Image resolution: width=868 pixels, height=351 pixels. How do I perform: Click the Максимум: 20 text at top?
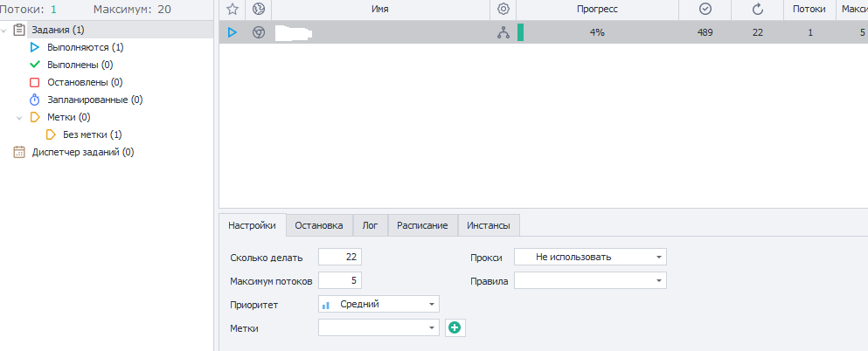tap(132, 10)
